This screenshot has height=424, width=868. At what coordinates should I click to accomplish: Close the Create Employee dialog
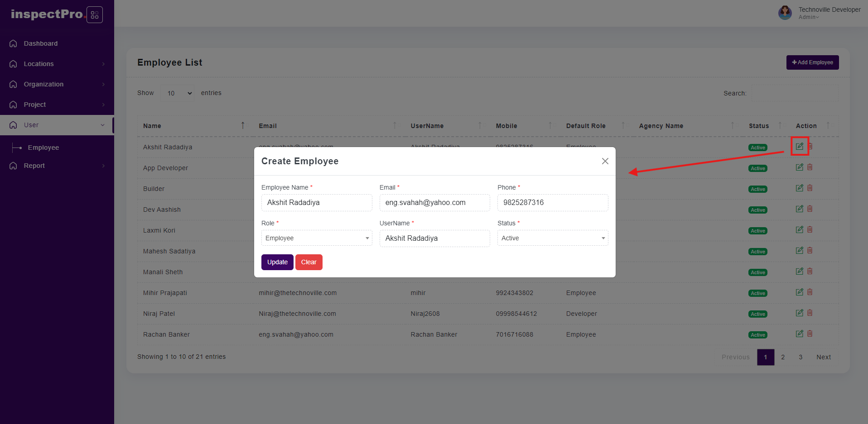pos(605,161)
